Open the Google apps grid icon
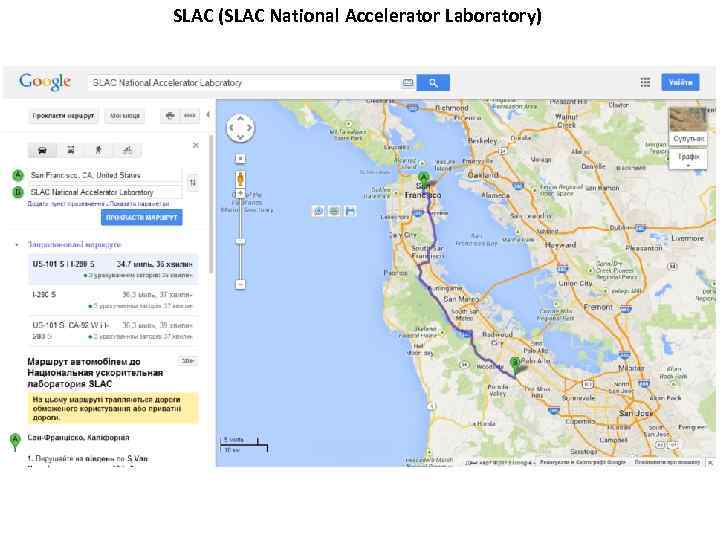The image size is (720, 540). tap(645, 82)
